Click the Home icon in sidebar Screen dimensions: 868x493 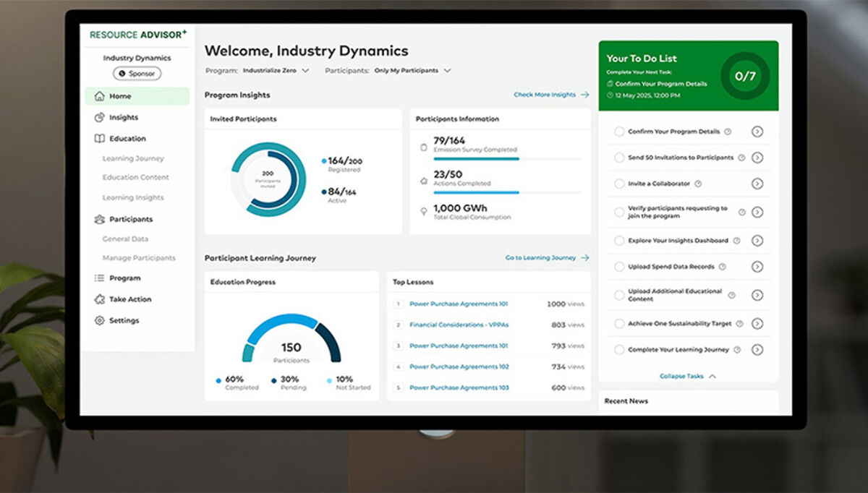pyautogui.click(x=99, y=96)
